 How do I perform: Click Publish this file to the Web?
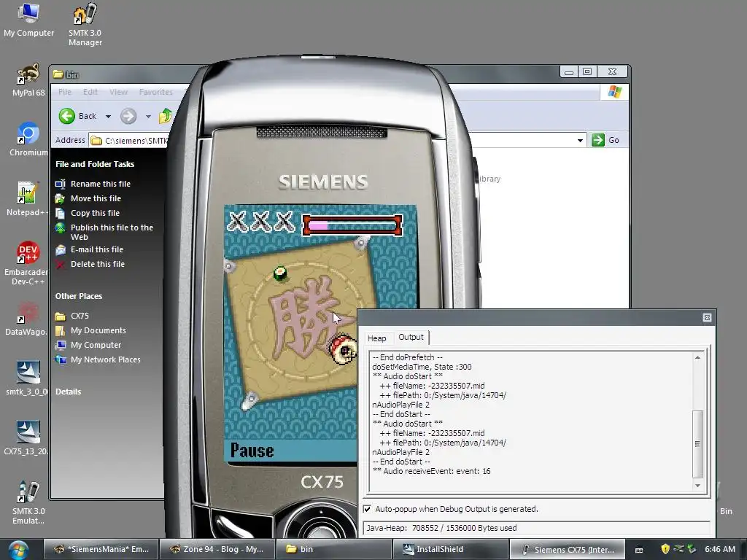click(x=112, y=232)
